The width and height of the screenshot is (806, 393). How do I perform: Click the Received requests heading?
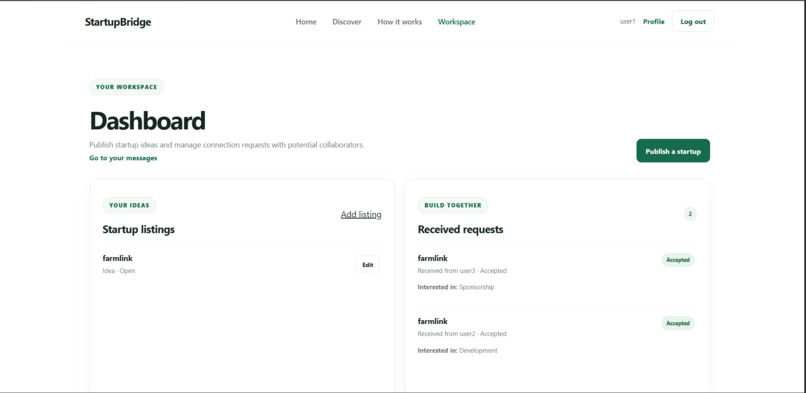click(461, 229)
